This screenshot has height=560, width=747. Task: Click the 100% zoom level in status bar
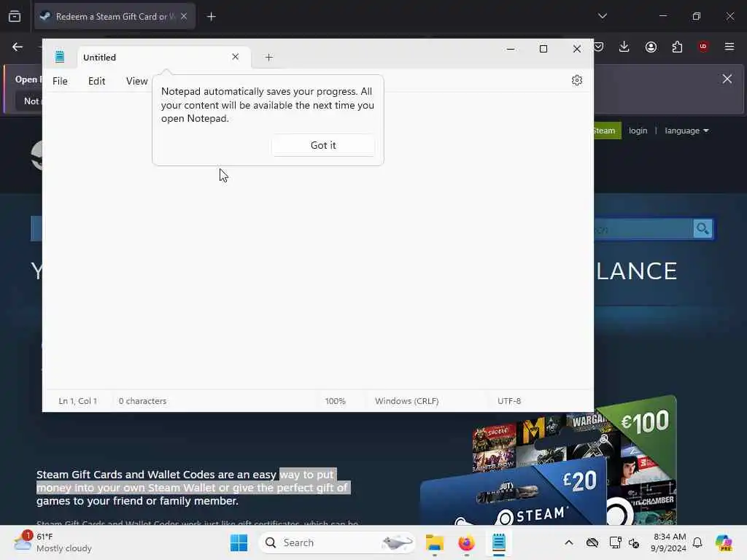(336, 401)
